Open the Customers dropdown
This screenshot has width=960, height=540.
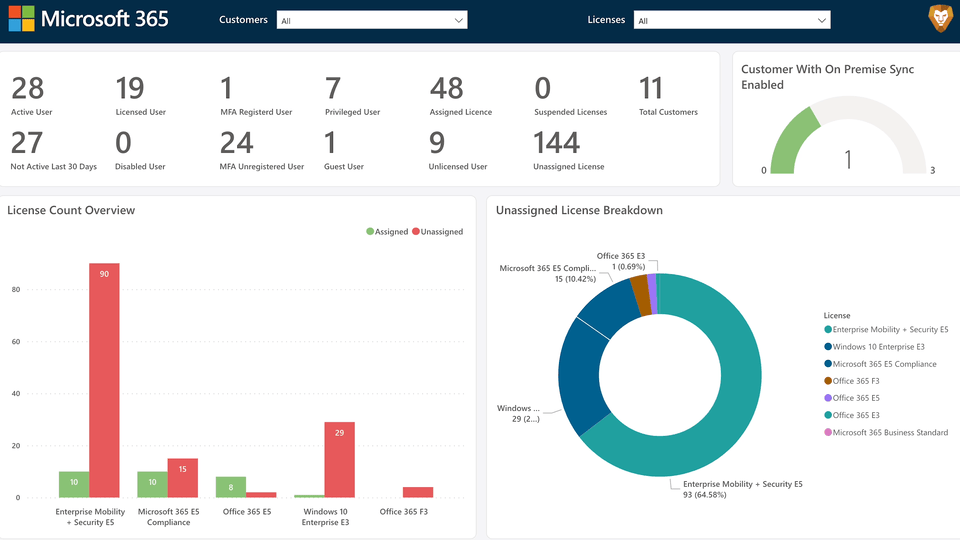372,20
